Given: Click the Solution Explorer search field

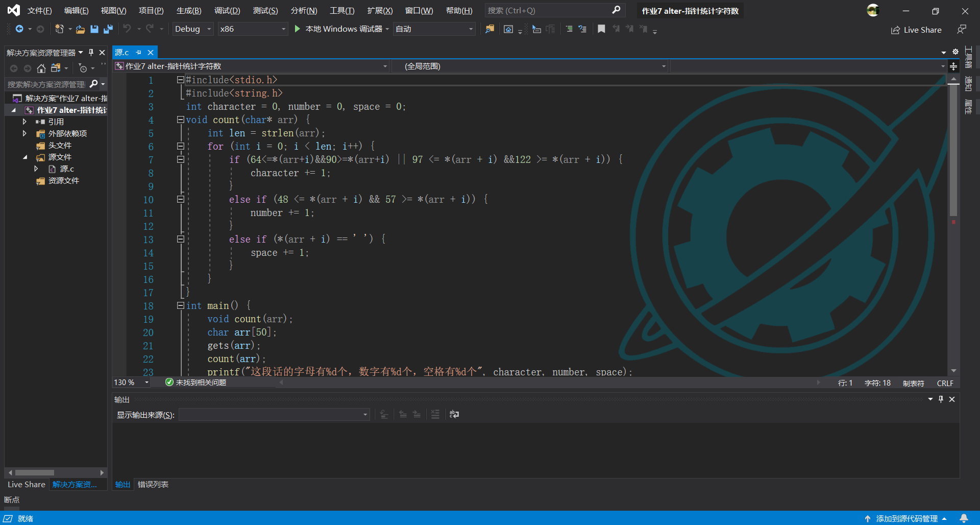Looking at the screenshot, I should coord(46,84).
